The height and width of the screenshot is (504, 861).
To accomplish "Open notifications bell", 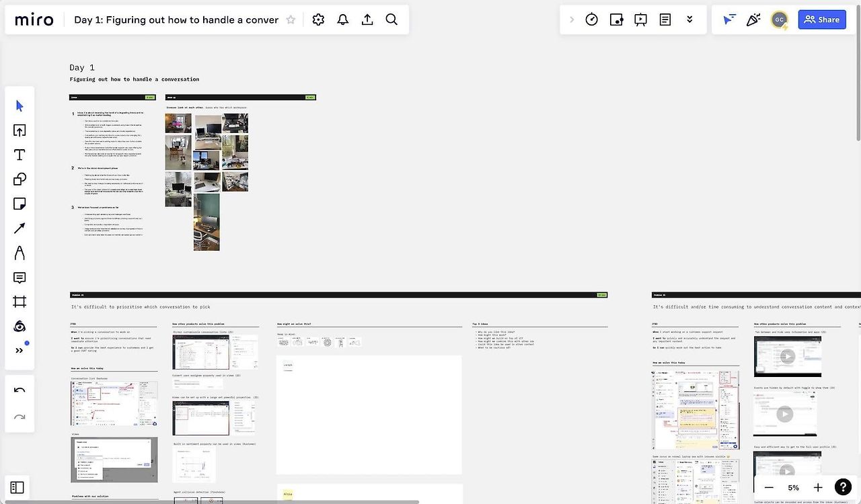I will point(343,19).
